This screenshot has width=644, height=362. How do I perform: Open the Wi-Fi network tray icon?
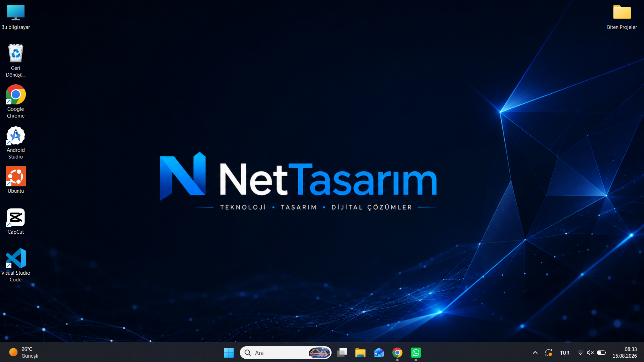(x=580, y=353)
